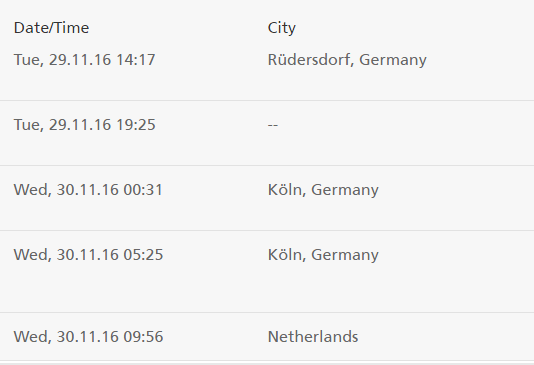This screenshot has width=534, height=365.
Task: Click the word Rüdersdorf
Action: point(310,60)
